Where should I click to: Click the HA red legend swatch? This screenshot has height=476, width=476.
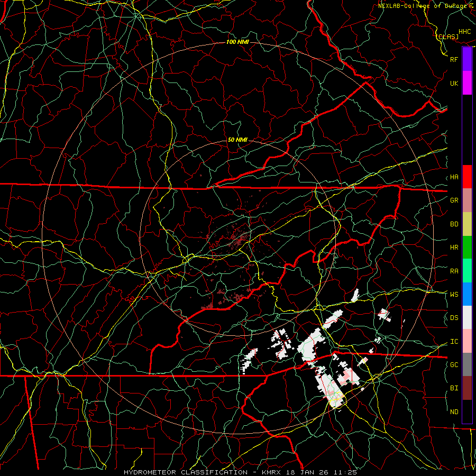pyautogui.click(x=467, y=177)
